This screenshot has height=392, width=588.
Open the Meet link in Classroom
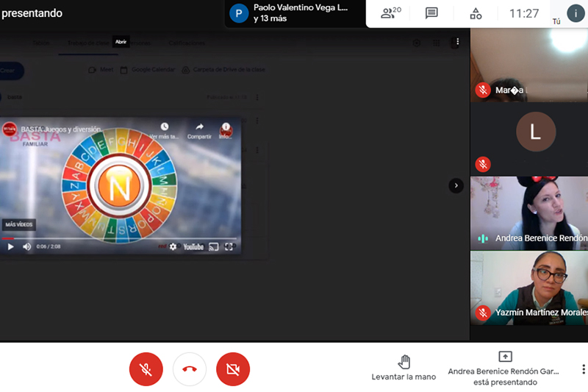(x=101, y=70)
